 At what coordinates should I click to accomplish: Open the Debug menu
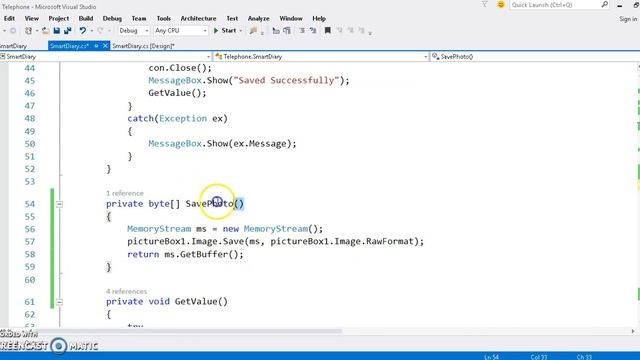pos(112,18)
